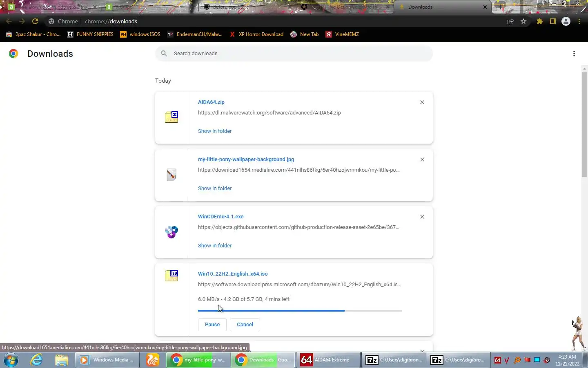Reload the page with the refresh icon
The image size is (588, 368).
(35, 21)
